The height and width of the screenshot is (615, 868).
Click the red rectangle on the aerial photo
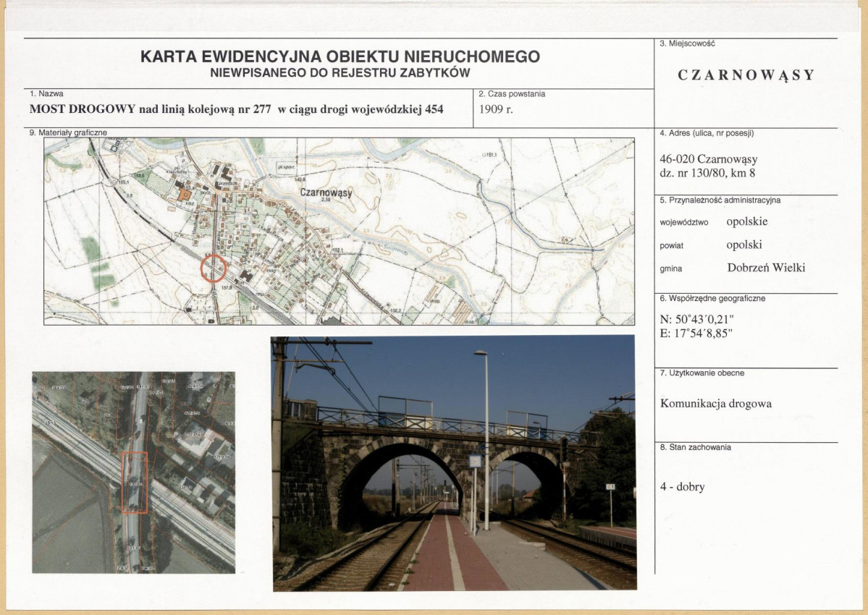pos(135,483)
